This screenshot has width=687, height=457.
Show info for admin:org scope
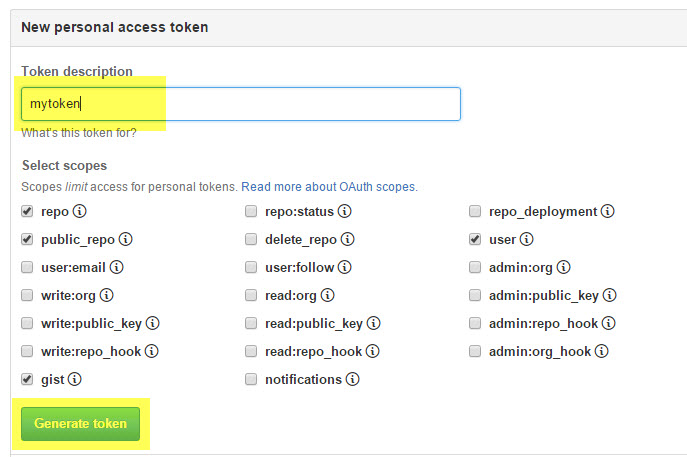[563, 267]
